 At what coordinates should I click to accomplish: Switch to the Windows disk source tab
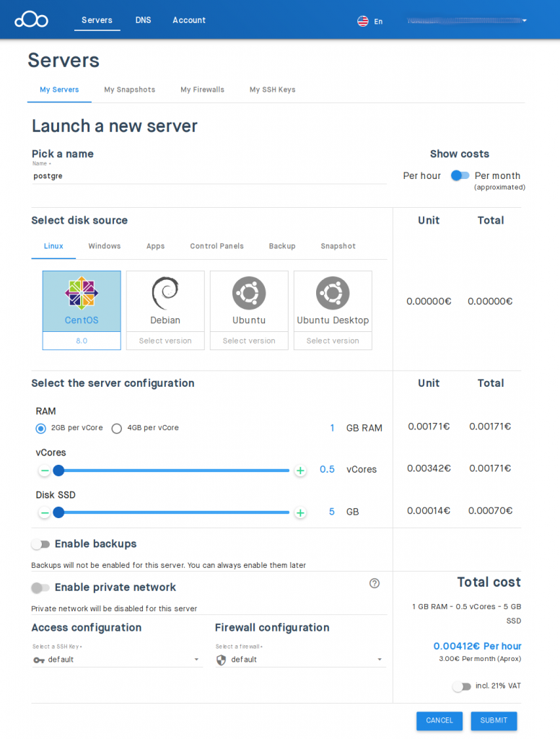click(x=104, y=245)
